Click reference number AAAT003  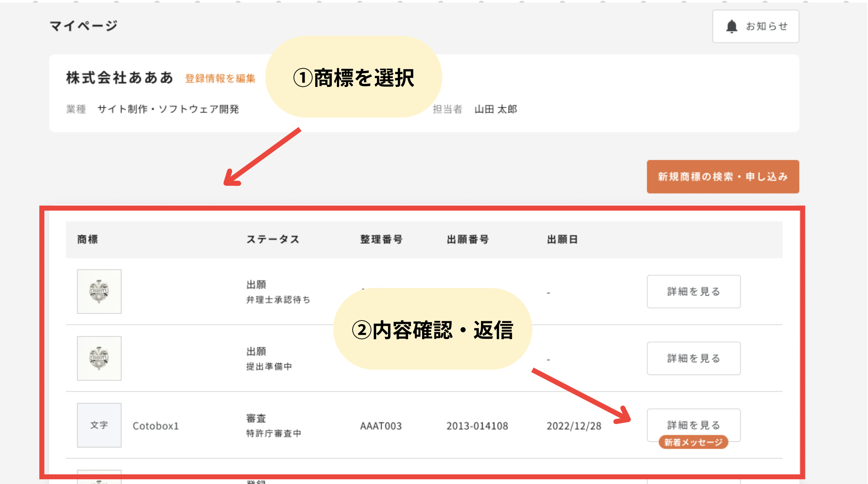click(381, 426)
